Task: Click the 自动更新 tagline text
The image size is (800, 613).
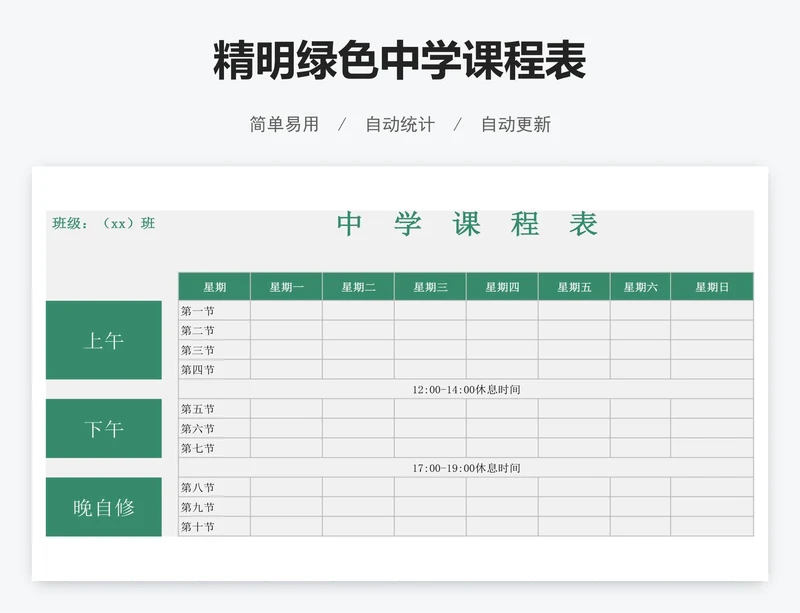Action: (x=516, y=124)
